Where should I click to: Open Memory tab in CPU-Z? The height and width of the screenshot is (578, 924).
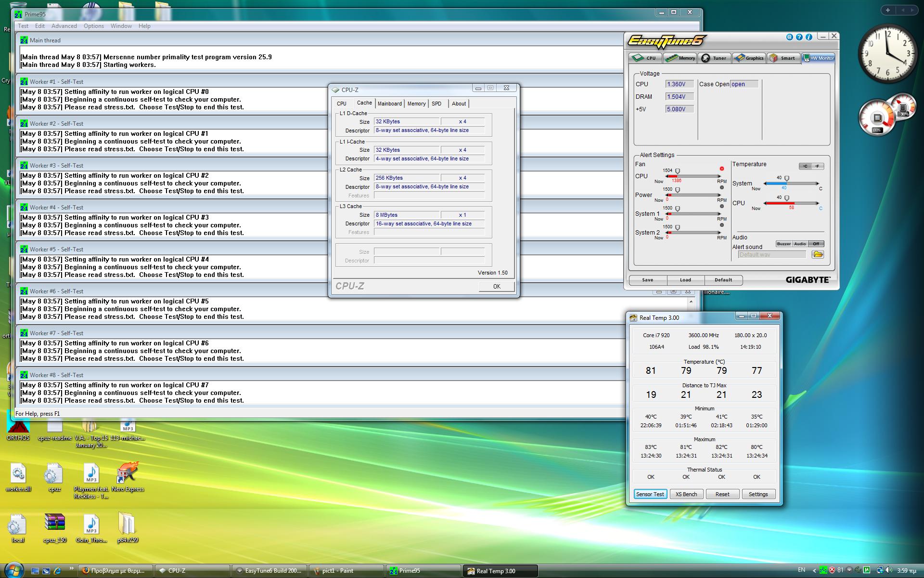416,104
